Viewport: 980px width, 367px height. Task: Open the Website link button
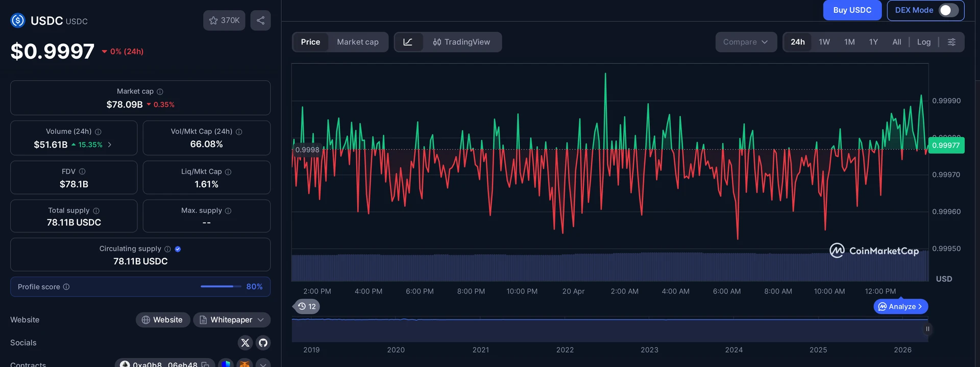163,320
